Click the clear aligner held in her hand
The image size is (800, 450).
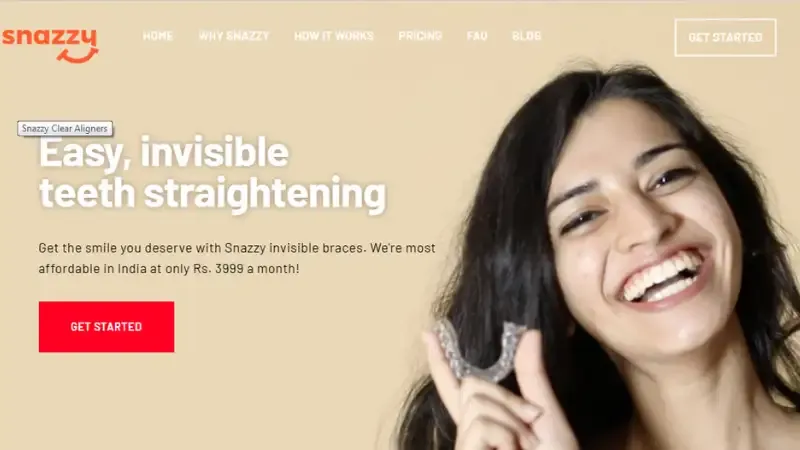(476, 351)
